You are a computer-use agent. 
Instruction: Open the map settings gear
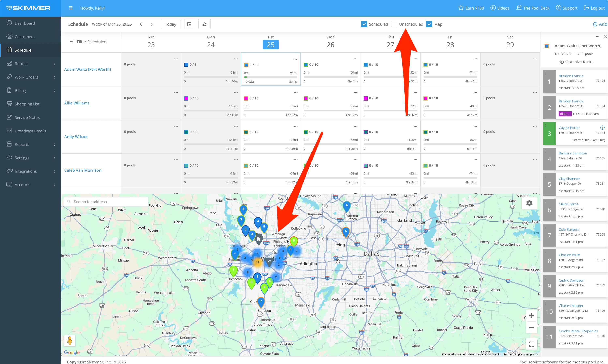click(x=529, y=203)
